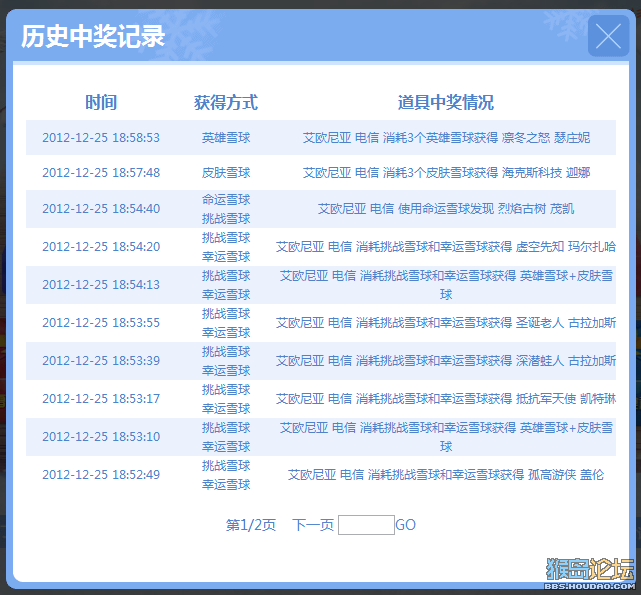Screen dimensions: 641x595
Task: Select the 第1/2页 page indicator
Action: coord(251,525)
